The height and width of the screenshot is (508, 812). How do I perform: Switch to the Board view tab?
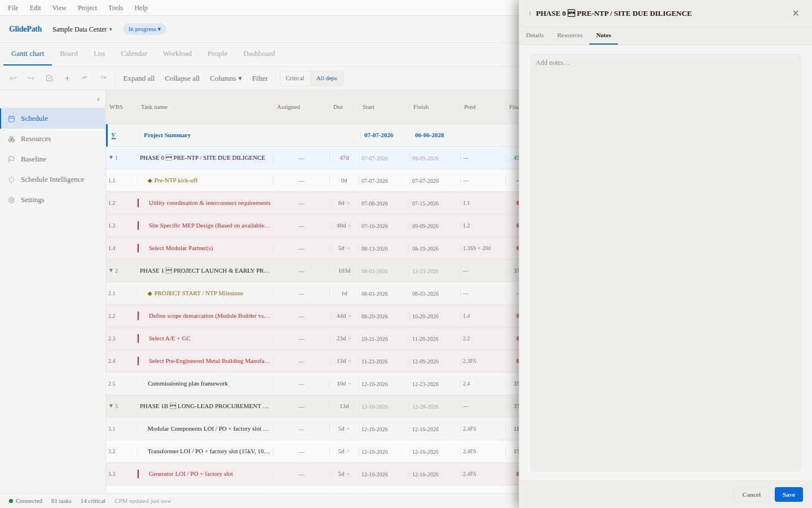point(69,54)
